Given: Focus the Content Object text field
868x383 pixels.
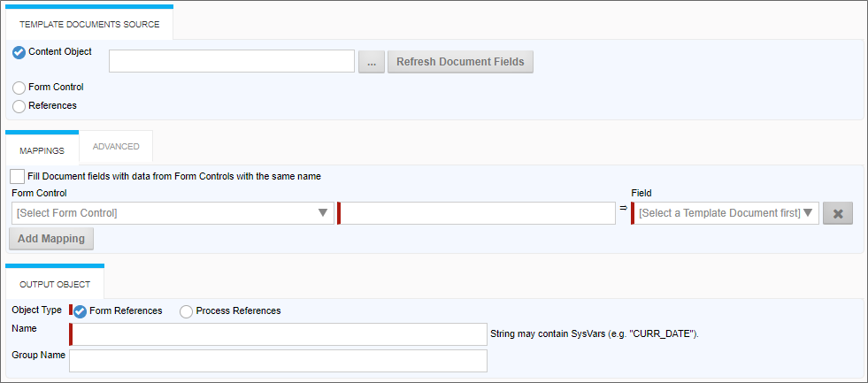Looking at the screenshot, I should [x=231, y=61].
